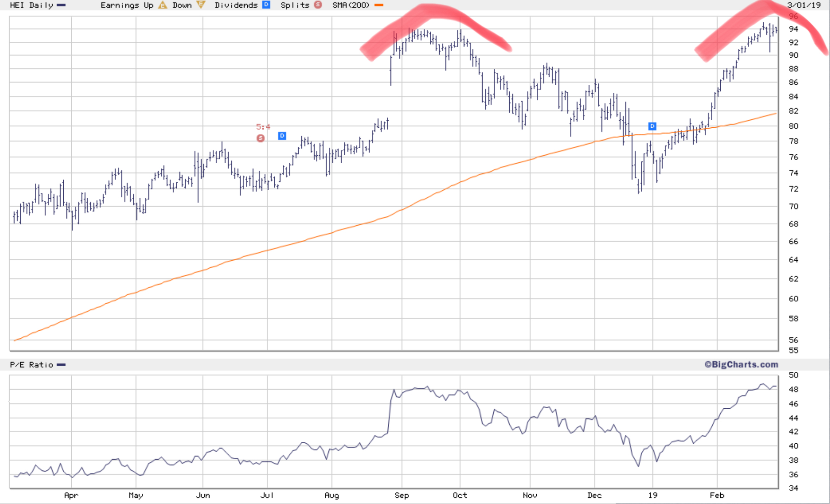830x504 pixels.
Task: Click the Dividends D icon in legend
Action: tap(266, 5)
